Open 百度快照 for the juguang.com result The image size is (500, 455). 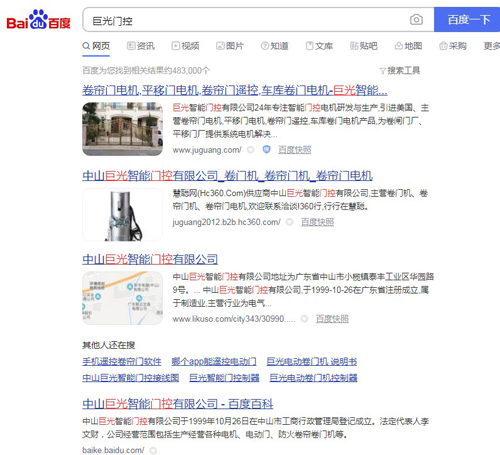(295, 150)
